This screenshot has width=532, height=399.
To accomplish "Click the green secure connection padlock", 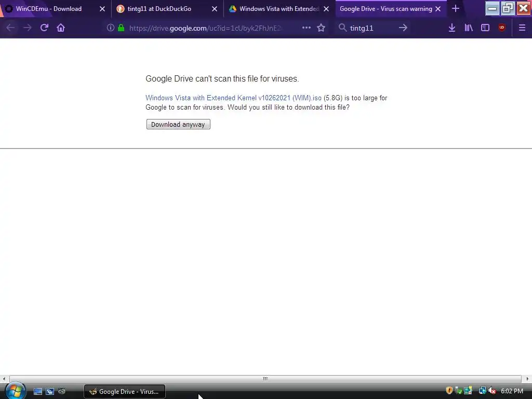I will click(x=121, y=28).
